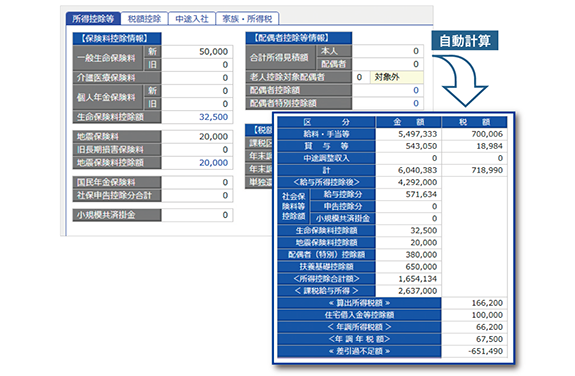Screen dimensions: 575x376
Task: Click the 介護医療保険料 amount field
Action: (197, 78)
